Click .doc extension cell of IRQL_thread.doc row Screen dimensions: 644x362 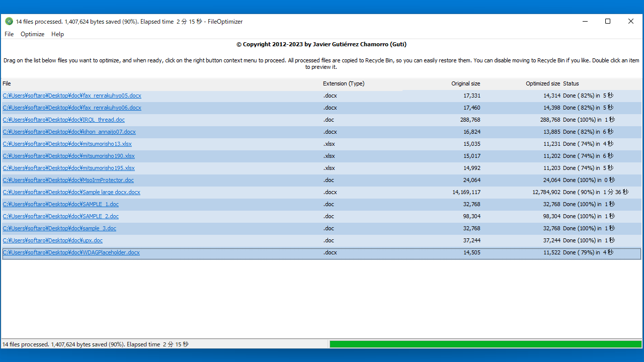[x=329, y=120]
